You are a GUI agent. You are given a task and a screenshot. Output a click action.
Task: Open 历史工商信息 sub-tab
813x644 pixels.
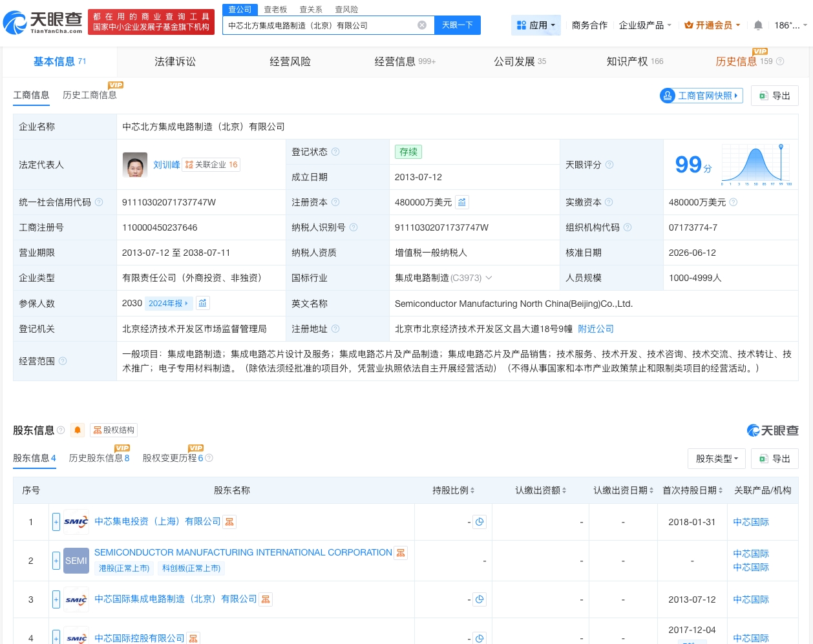tap(90, 95)
